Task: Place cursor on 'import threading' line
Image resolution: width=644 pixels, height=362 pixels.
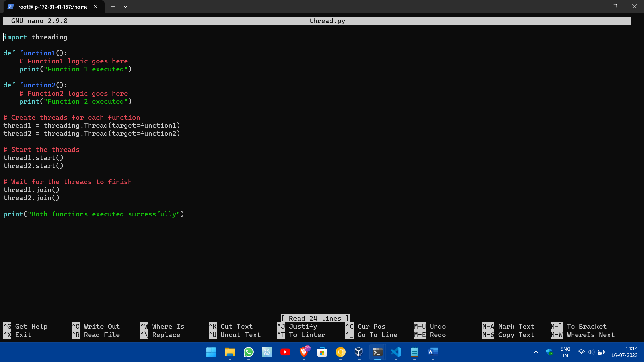Action: pos(35,37)
